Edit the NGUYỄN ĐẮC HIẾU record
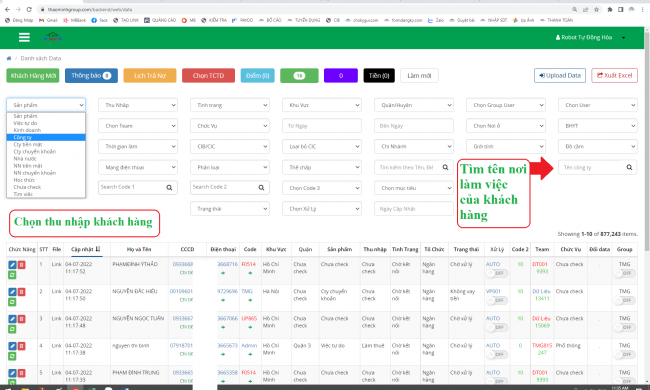 tap(12, 292)
